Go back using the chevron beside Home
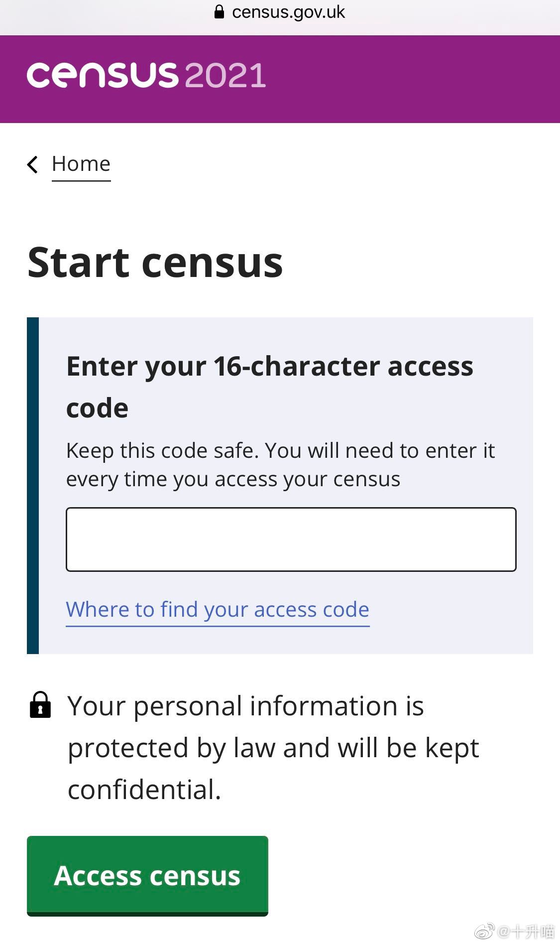The height and width of the screenshot is (945, 560). 33,164
